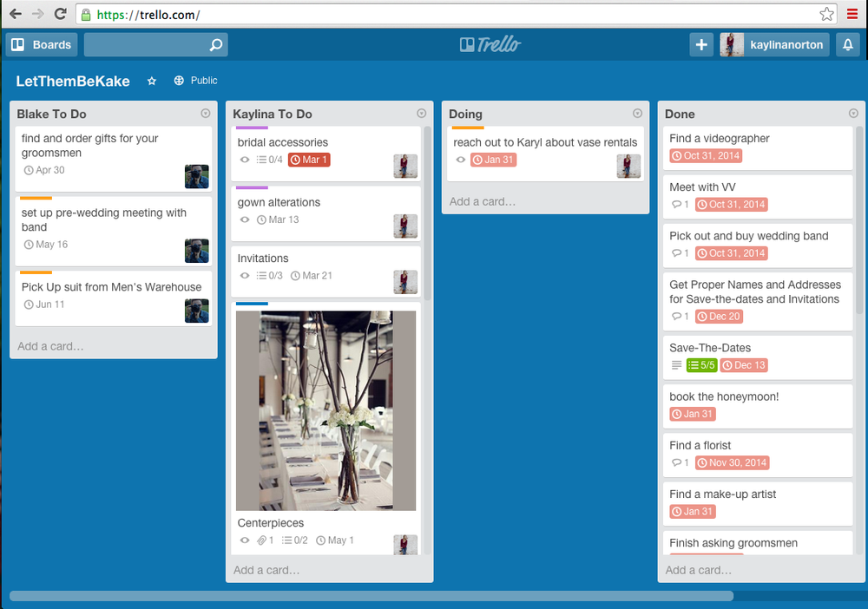This screenshot has height=609, width=868.
Task: Click Dec 13 due date badge
Action: [745, 365]
